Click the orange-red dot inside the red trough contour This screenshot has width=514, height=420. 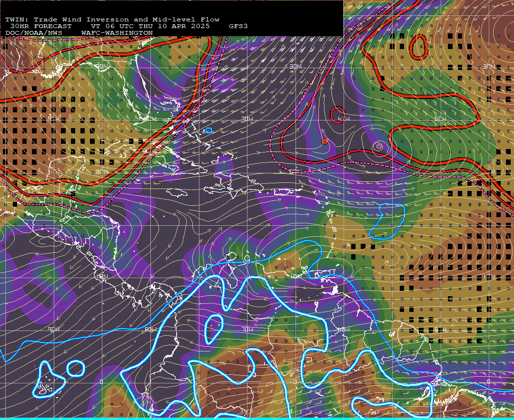click(325, 141)
